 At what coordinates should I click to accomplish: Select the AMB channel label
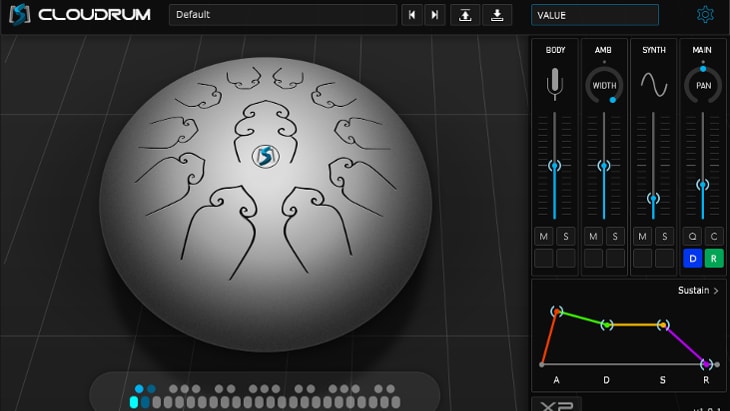(x=603, y=50)
